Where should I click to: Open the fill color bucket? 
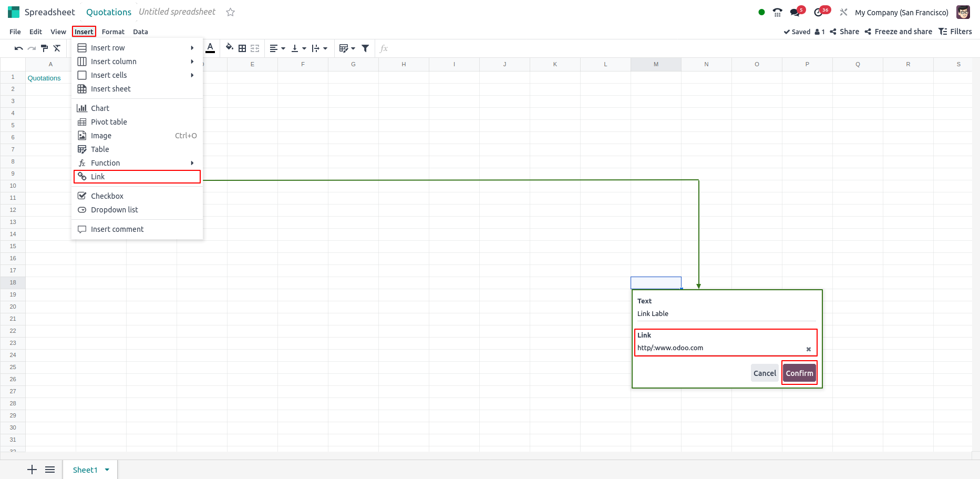pos(229,48)
